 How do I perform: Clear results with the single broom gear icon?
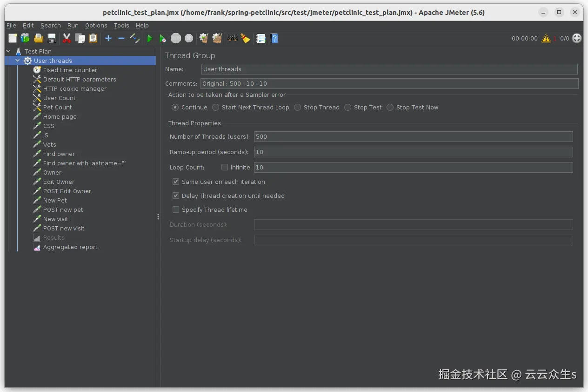[x=204, y=38]
